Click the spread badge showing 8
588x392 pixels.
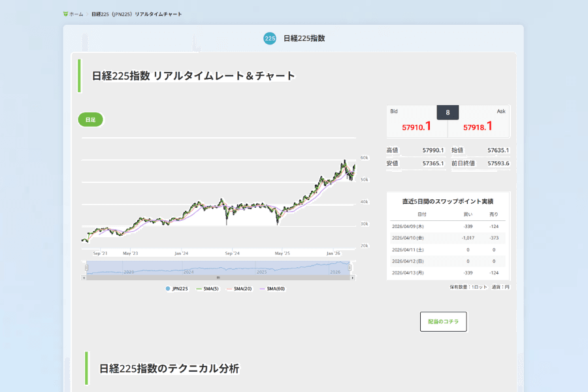447,112
